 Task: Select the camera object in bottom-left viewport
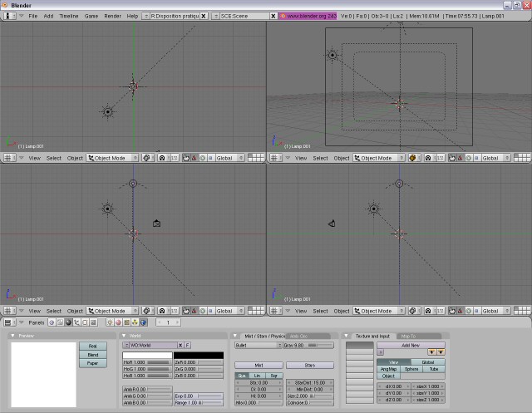[x=156, y=223]
